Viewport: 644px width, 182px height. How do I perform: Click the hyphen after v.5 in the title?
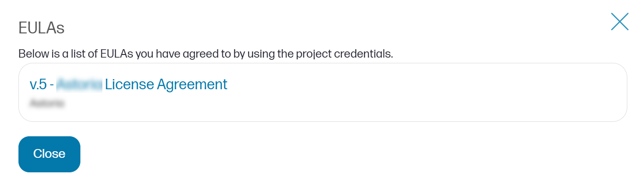pos(52,85)
